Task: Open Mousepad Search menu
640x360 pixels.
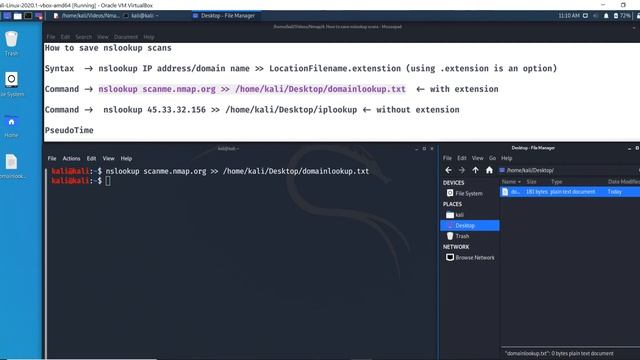Action: [x=84, y=37]
